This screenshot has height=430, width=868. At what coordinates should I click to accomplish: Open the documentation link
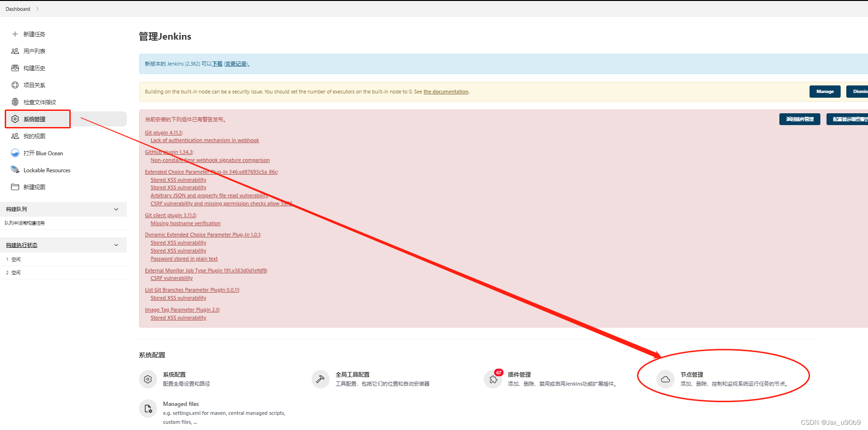tap(446, 92)
